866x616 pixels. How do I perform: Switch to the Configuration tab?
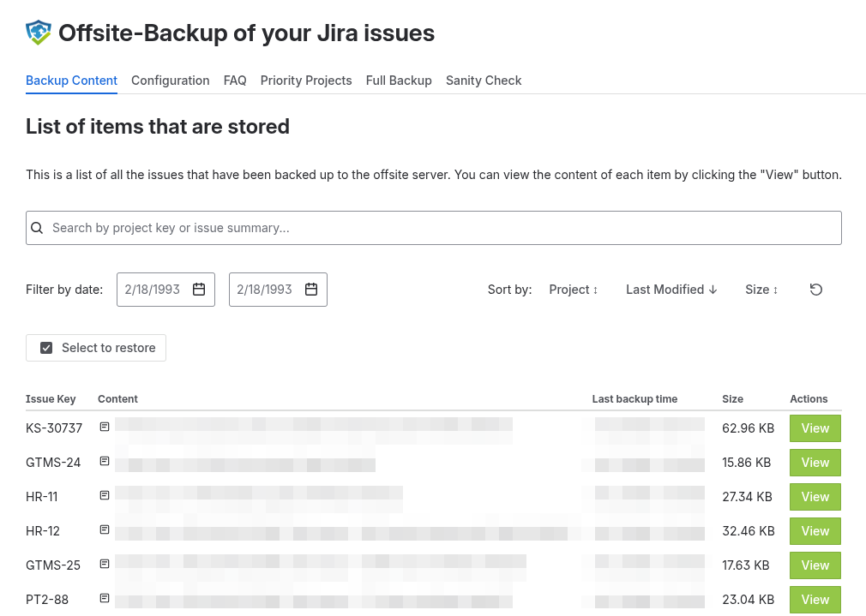pos(170,81)
